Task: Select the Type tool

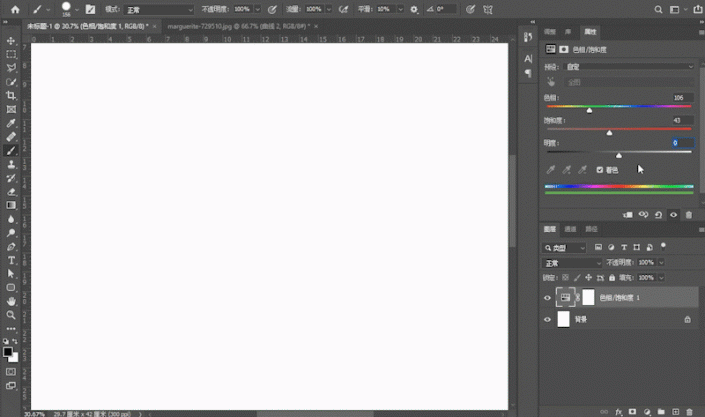Action: point(11,260)
